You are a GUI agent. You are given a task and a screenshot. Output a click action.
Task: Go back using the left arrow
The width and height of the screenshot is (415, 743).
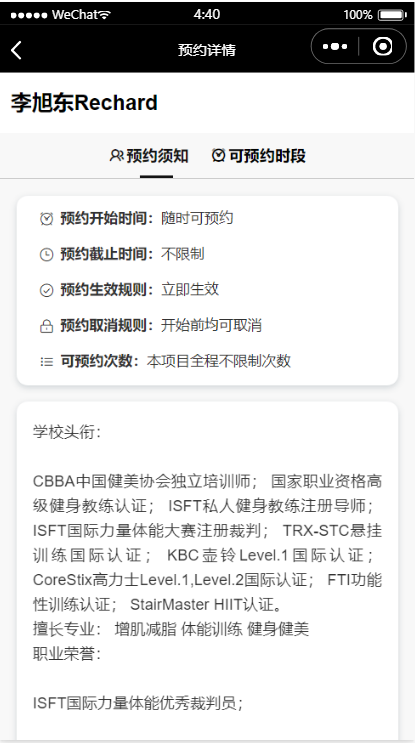[17, 50]
